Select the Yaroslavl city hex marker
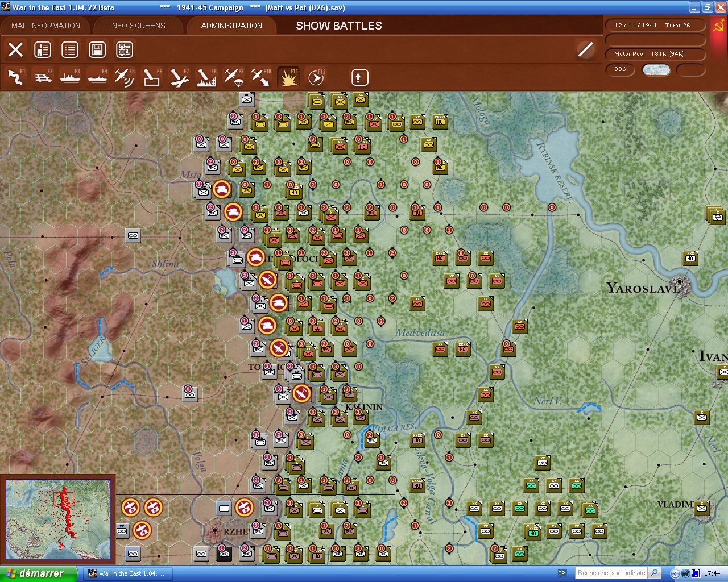728x582 pixels. click(x=679, y=281)
